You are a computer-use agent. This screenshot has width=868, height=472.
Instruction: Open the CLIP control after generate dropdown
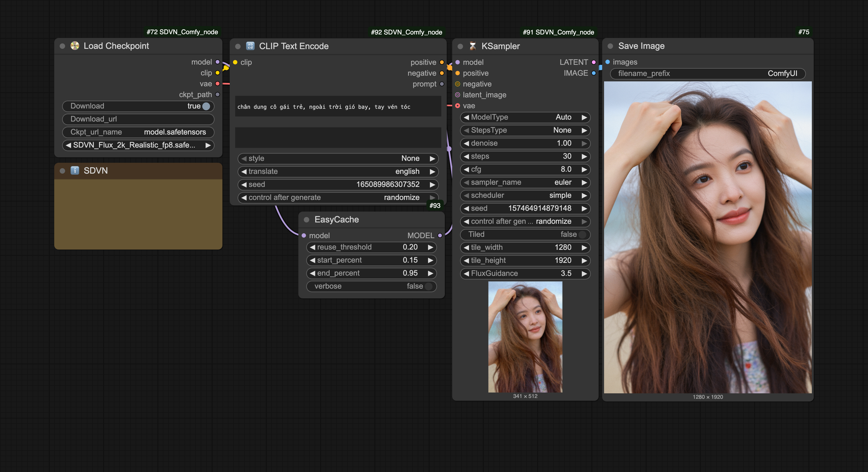coord(338,197)
